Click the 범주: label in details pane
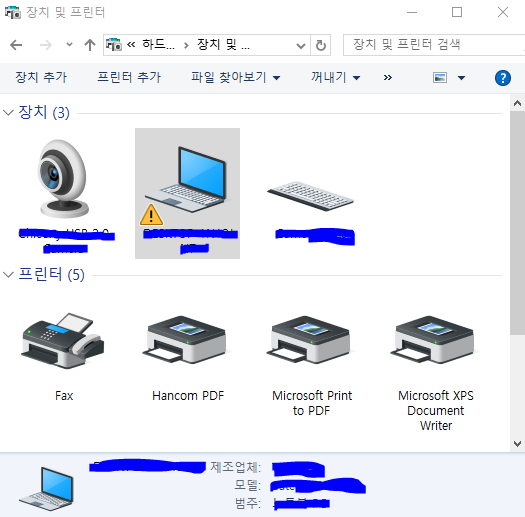The height and width of the screenshot is (517, 525). pyautogui.click(x=247, y=503)
